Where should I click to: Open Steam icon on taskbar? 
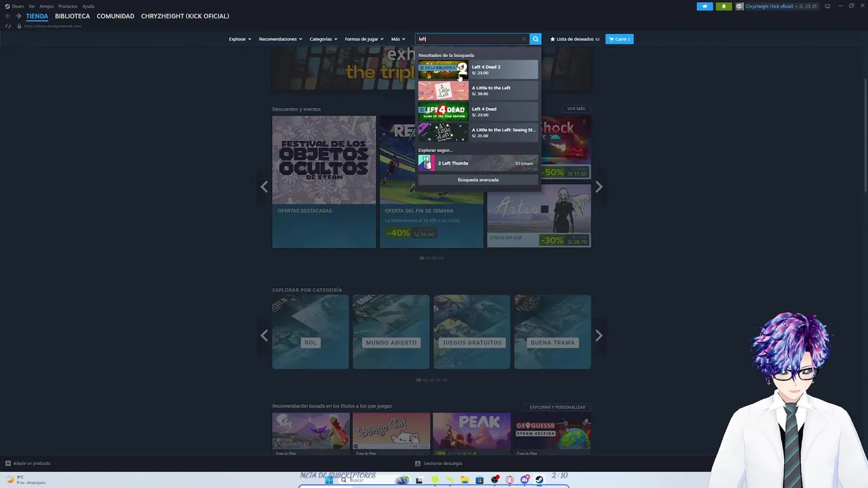pyautogui.click(x=539, y=480)
